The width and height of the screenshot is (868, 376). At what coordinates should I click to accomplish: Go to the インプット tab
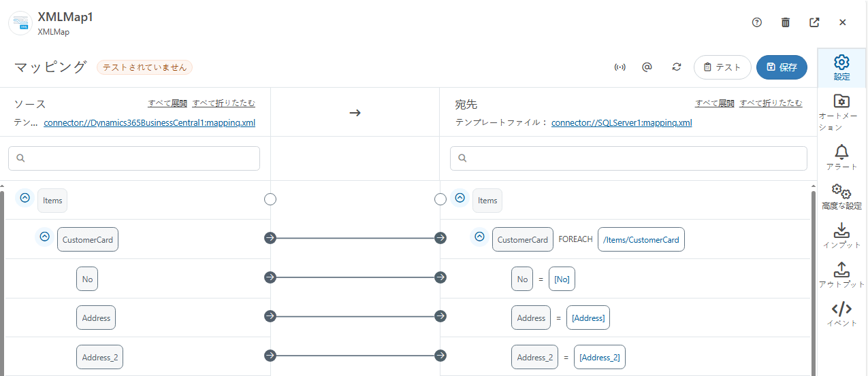(842, 236)
